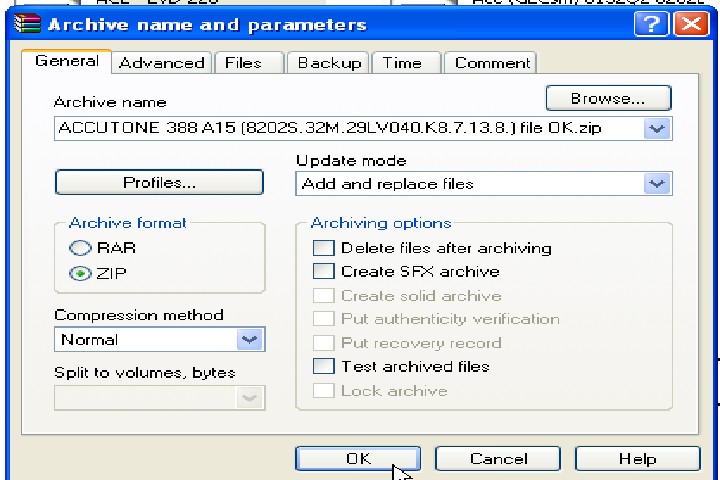Viewport: 720px width, 480px height.
Task: Click the Browse... button
Action: pos(608,98)
